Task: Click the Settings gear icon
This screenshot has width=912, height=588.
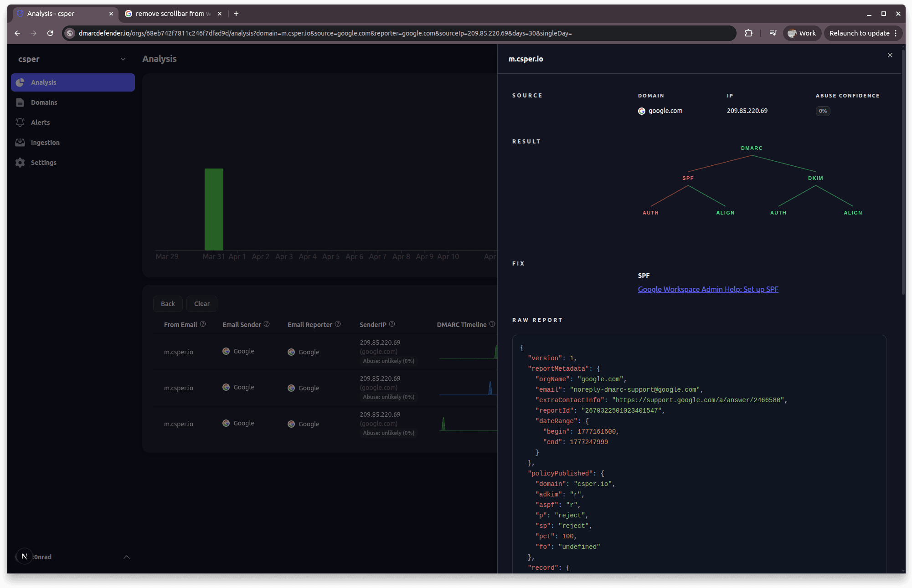Action: coord(20,163)
